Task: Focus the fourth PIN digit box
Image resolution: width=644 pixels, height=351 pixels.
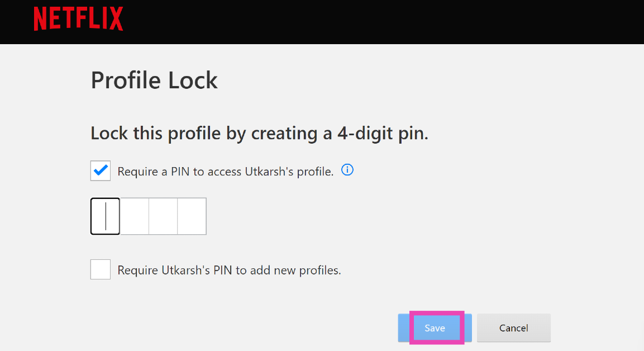Action: (x=192, y=216)
